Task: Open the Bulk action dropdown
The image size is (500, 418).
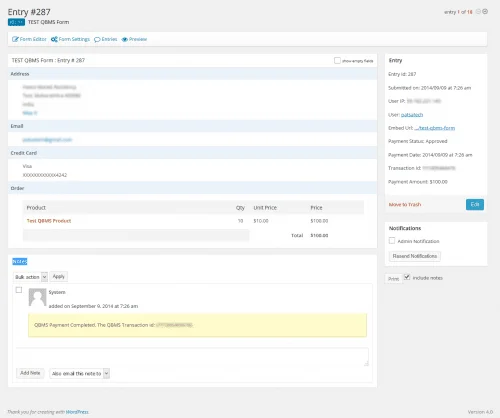Action: point(30,277)
